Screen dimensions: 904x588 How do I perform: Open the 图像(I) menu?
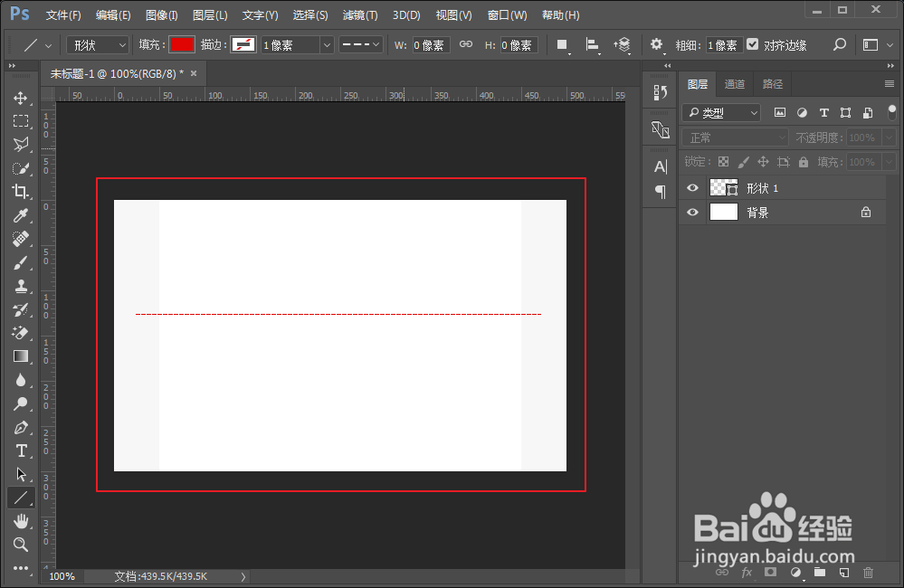[161, 15]
